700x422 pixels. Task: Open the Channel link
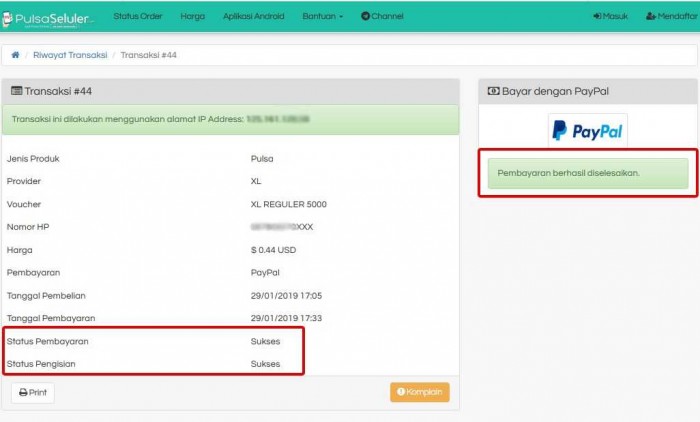click(382, 16)
